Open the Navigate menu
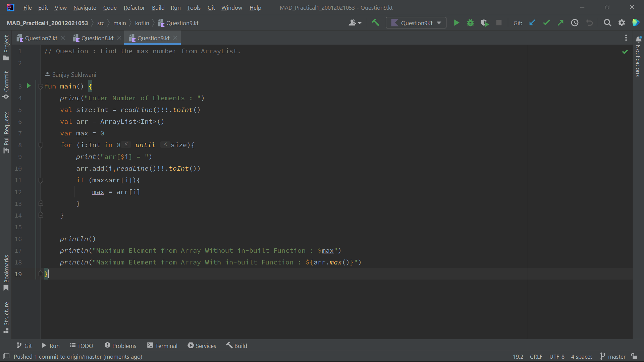 pyautogui.click(x=85, y=7)
